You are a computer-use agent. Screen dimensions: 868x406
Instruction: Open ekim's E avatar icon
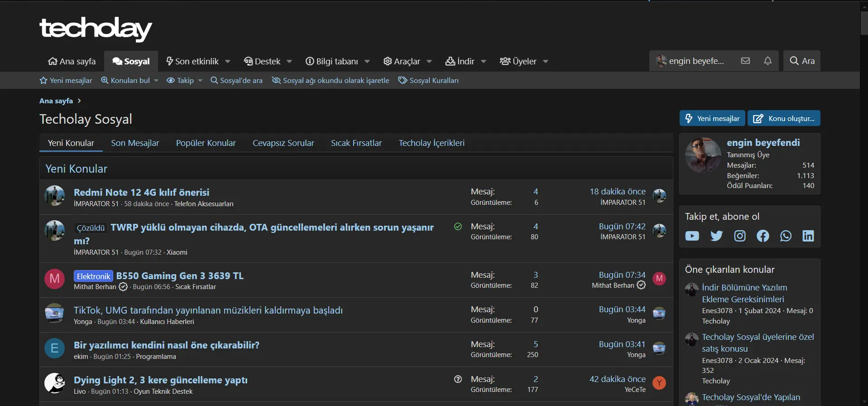(x=54, y=348)
